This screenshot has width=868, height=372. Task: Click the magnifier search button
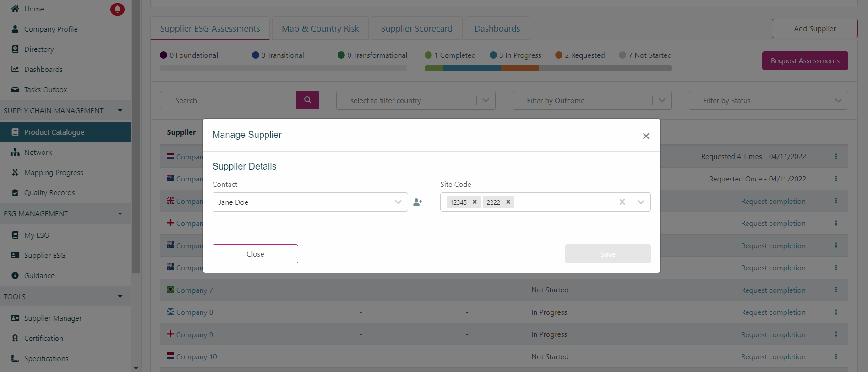(x=307, y=100)
